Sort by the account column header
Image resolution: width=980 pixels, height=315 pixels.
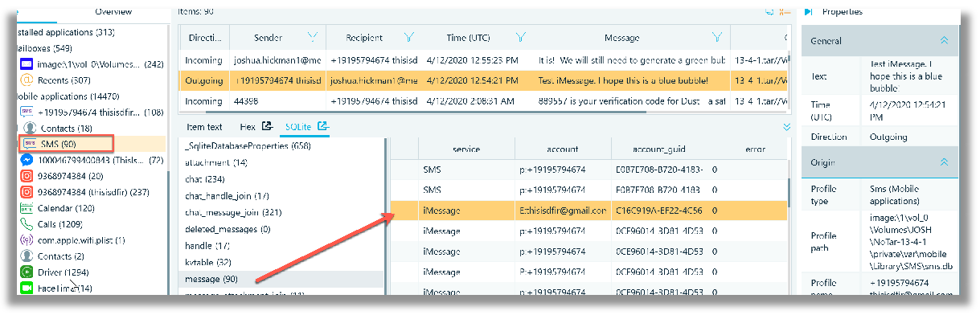[x=563, y=149]
